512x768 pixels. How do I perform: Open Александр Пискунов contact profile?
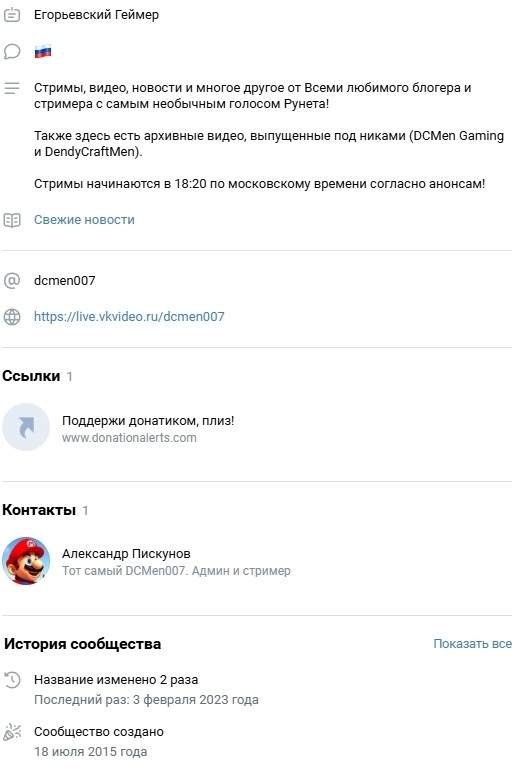[126, 553]
